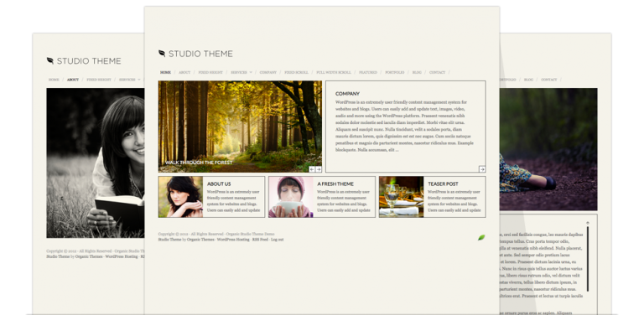Click the next slide arrow on forest slider
Image resolution: width=644 pixels, height=315 pixels.
point(319,169)
